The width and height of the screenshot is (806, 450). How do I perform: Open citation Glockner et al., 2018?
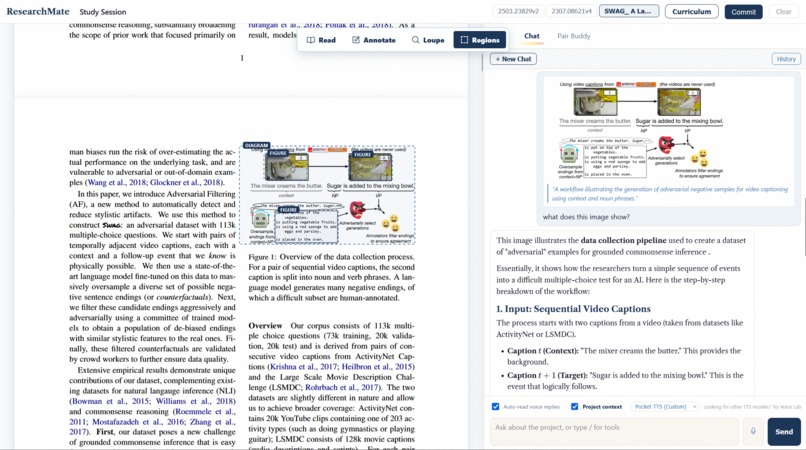pos(185,182)
